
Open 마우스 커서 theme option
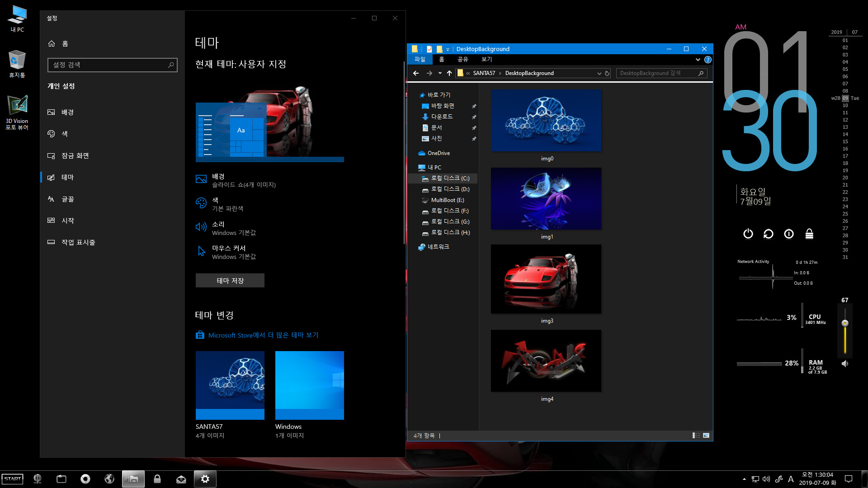point(226,252)
